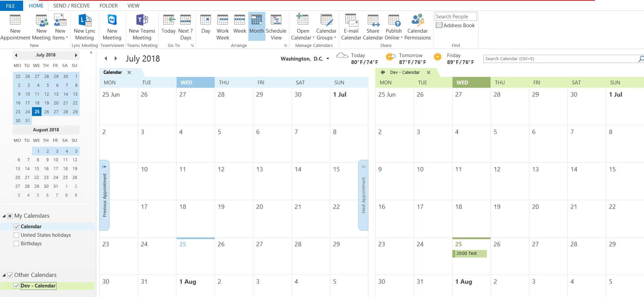Go to next month in mini calendar
This screenshot has height=297, width=644.
76,55
